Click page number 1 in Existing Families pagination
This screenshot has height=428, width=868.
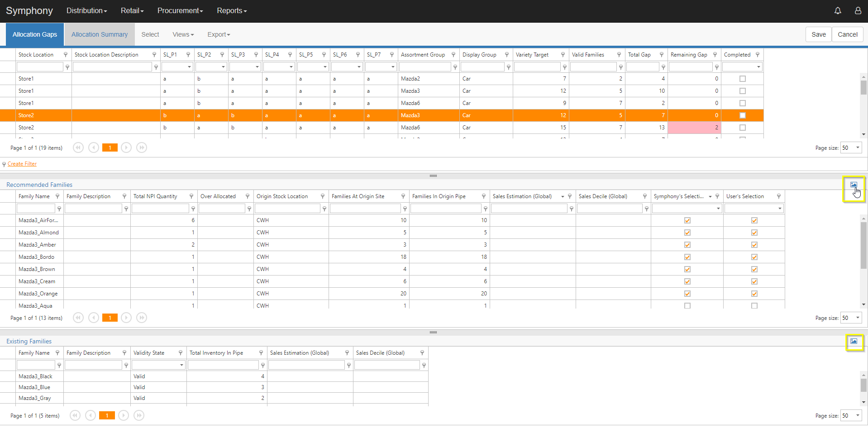[x=107, y=415]
